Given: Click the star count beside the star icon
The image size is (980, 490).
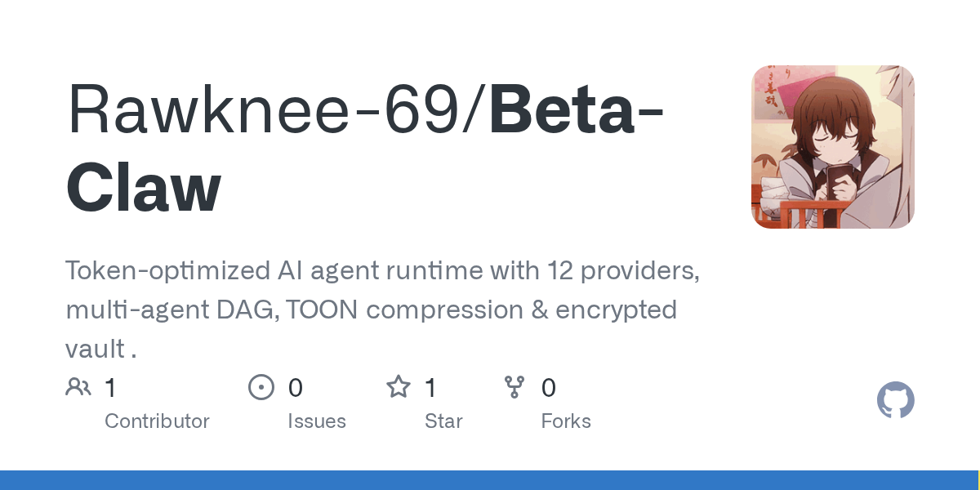Looking at the screenshot, I should click(430, 388).
